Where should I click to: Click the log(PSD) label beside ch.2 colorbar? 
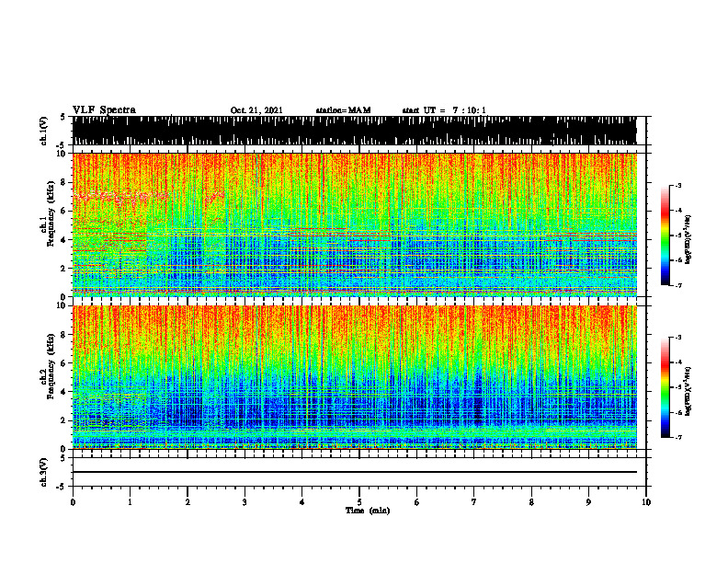(x=688, y=391)
